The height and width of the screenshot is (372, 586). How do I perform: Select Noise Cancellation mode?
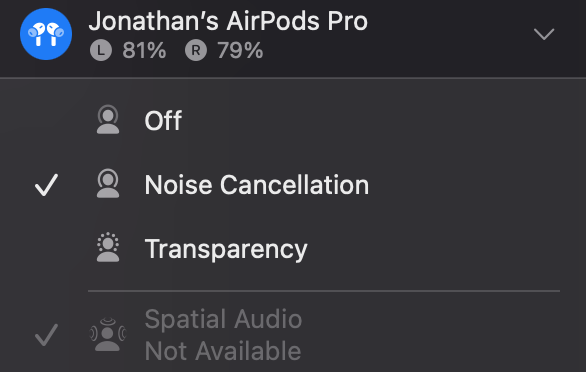click(x=293, y=185)
